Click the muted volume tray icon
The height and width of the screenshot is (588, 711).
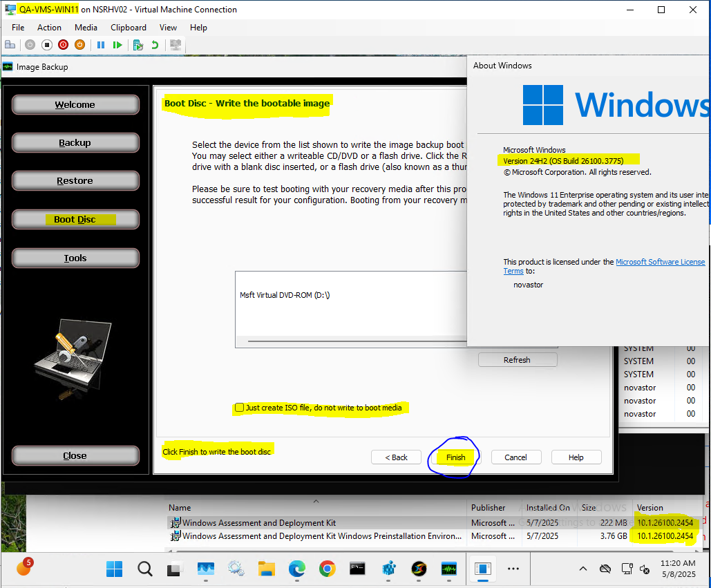[645, 569]
